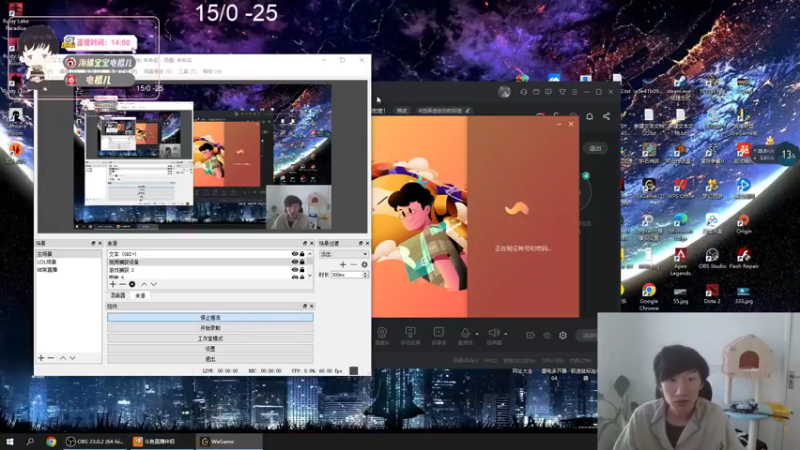Open hamburger menu in streaming app title bar
The height and width of the screenshot is (450, 800).
(574, 92)
